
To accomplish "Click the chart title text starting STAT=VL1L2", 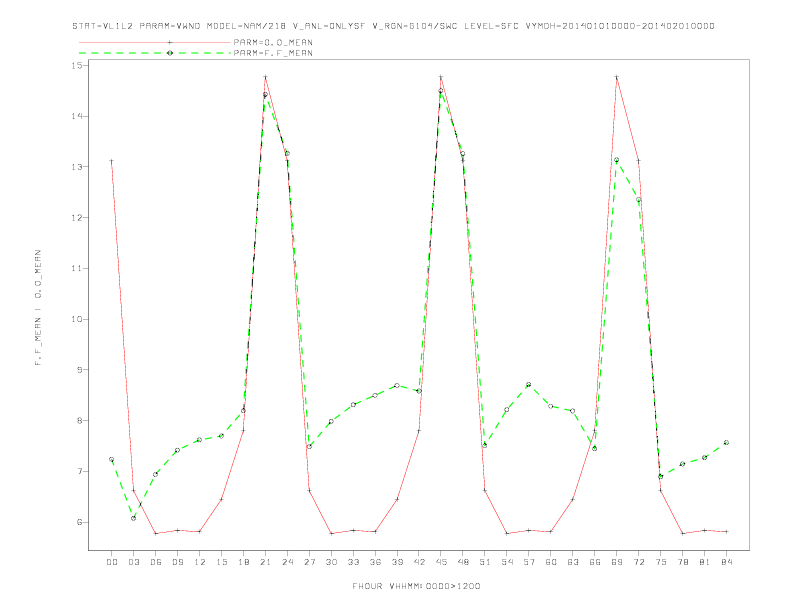I will point(393,26).
